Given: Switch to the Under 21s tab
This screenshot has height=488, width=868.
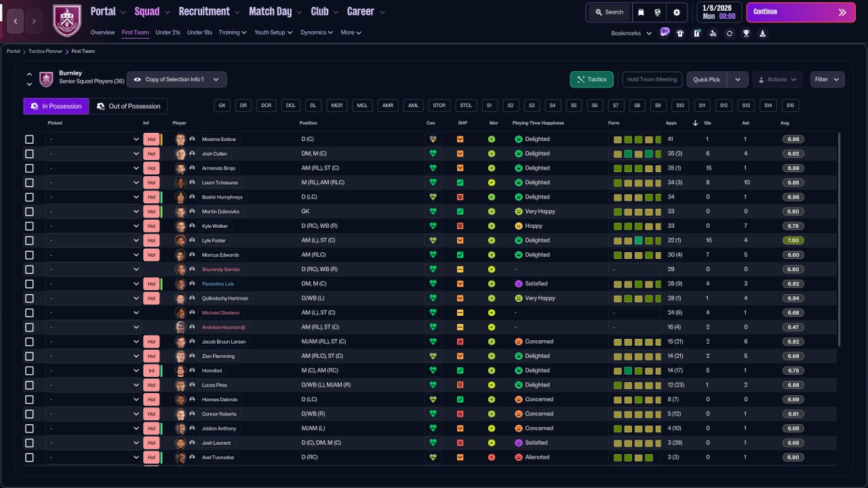Looking at the screenshot, I should pyautogui.click(x=167, y=33).
